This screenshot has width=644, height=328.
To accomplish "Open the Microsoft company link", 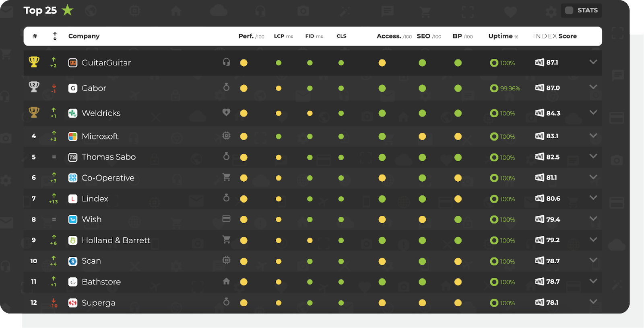I will pyautogui.click(x=100, y=137).
